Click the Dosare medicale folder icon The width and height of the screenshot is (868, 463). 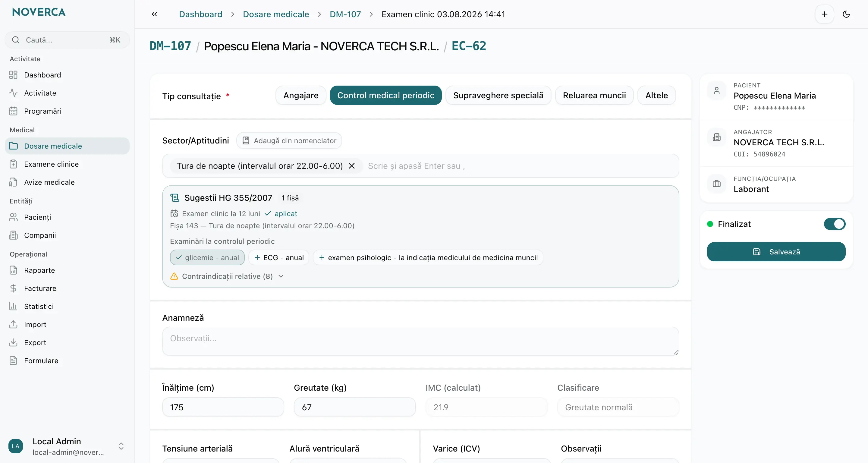click(13, 146)
